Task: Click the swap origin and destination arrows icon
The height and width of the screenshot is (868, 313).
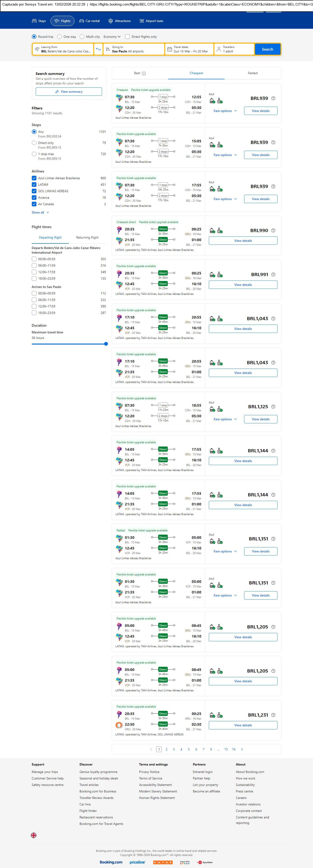Action: click(98, 49)
